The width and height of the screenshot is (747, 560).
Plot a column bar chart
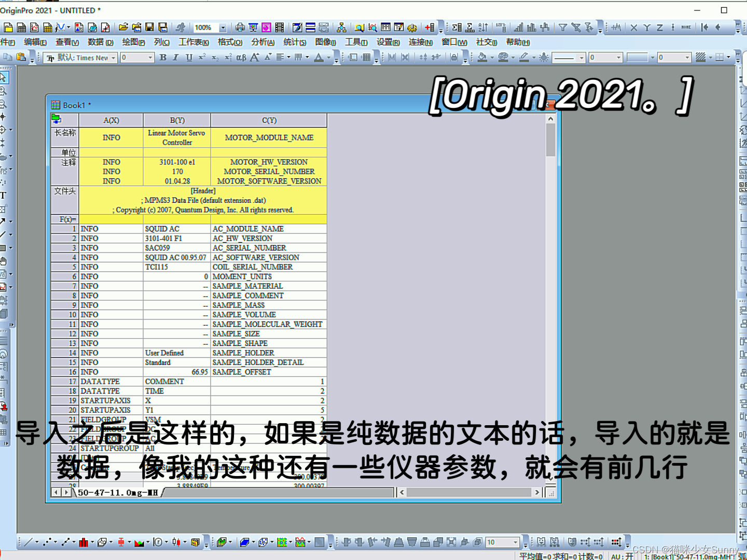click(84, 542)
